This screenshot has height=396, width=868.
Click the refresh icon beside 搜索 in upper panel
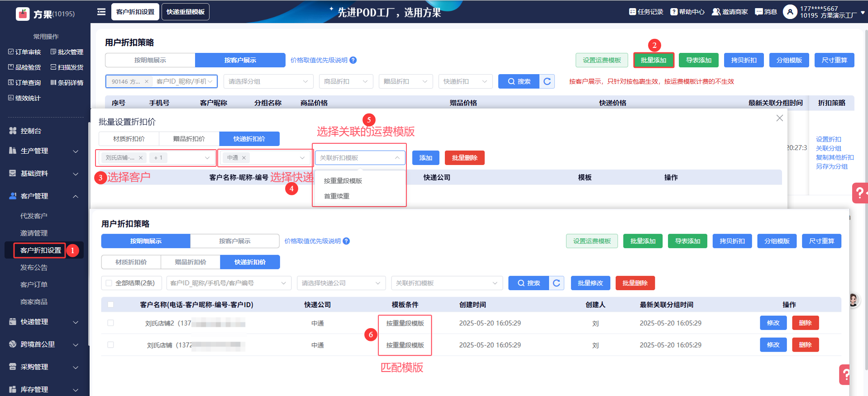click(x=547, y=81)
